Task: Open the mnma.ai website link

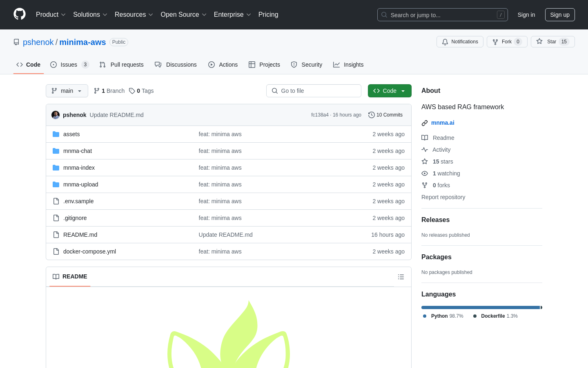Action: click(443, 123)
